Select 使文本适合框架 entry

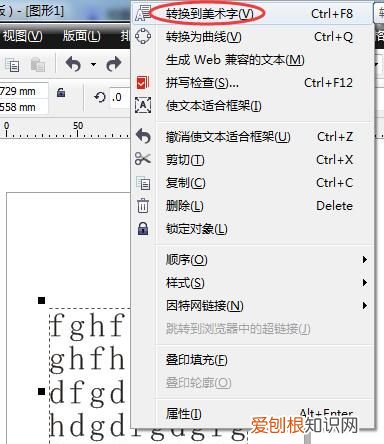click(253, 106)
